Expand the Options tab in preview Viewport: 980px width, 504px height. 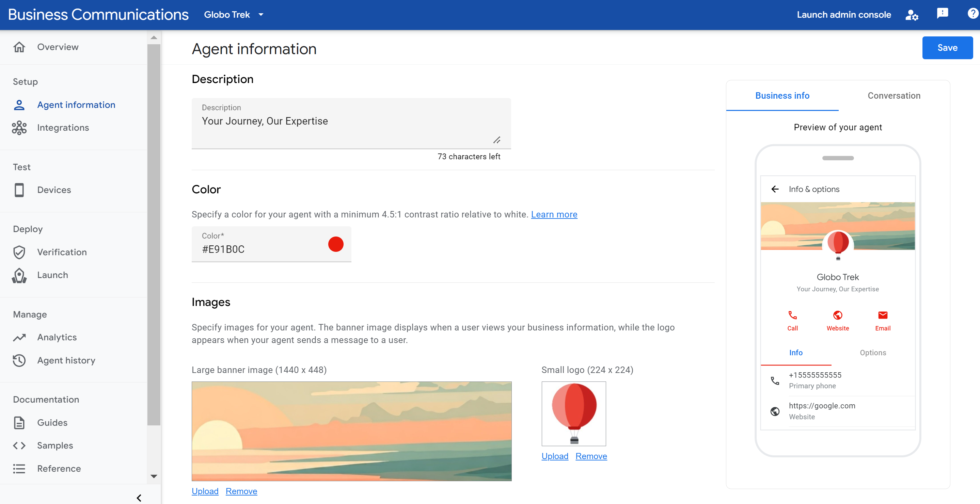tap(873, 352)
